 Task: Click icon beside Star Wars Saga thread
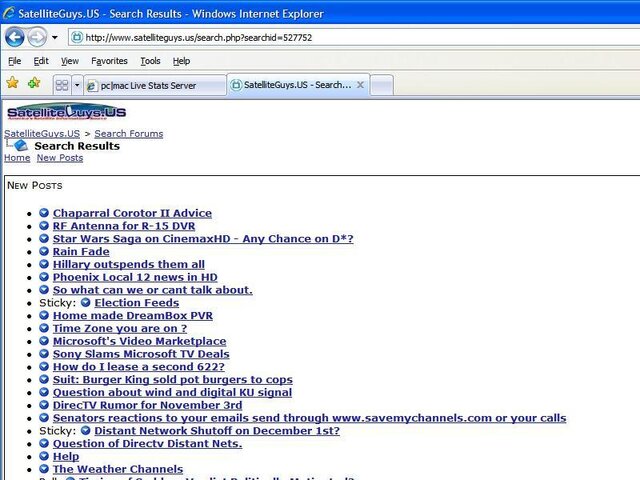(44, 238)
